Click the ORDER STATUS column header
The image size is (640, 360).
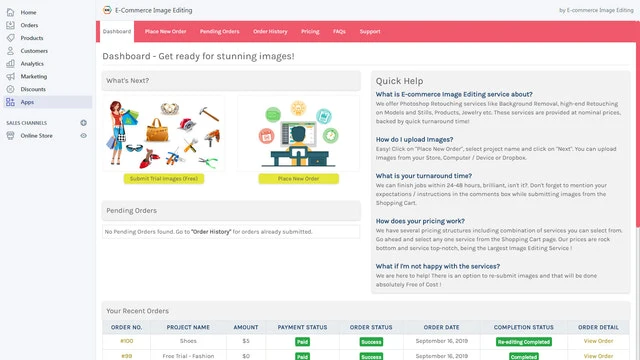(x=371, y=327)
